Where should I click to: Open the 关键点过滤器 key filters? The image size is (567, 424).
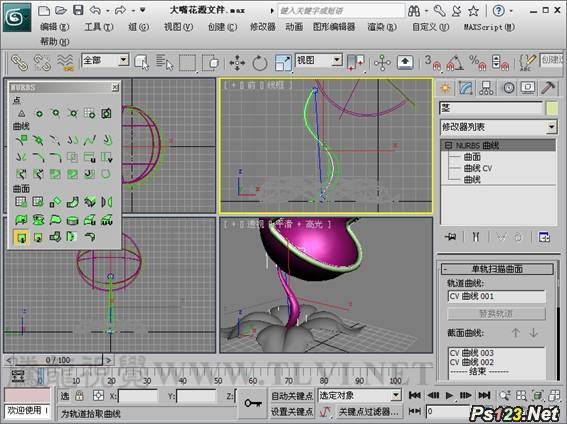click(x=368, y=411)
